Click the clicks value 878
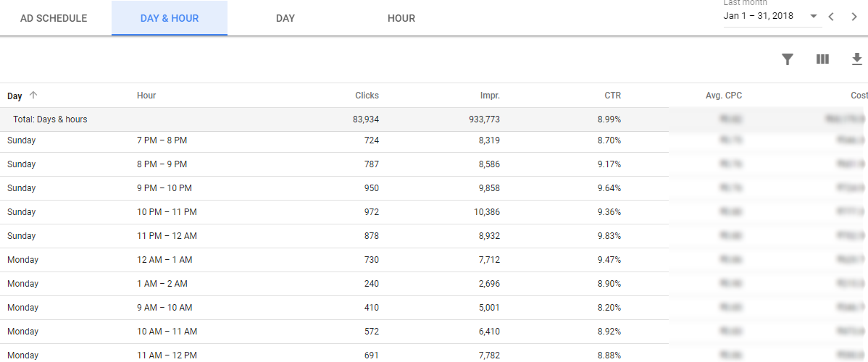 pos(372,235)
